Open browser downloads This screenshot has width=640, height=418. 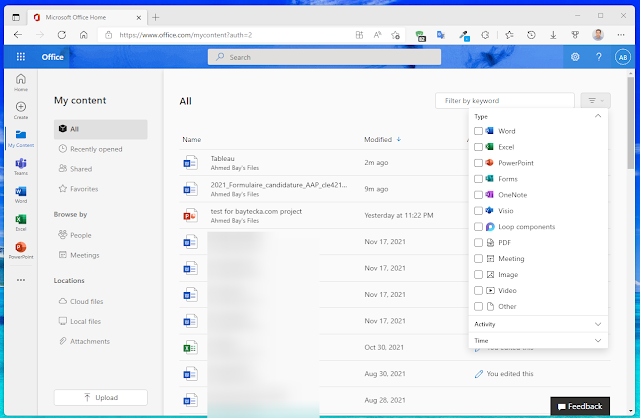tap(553, 35)
